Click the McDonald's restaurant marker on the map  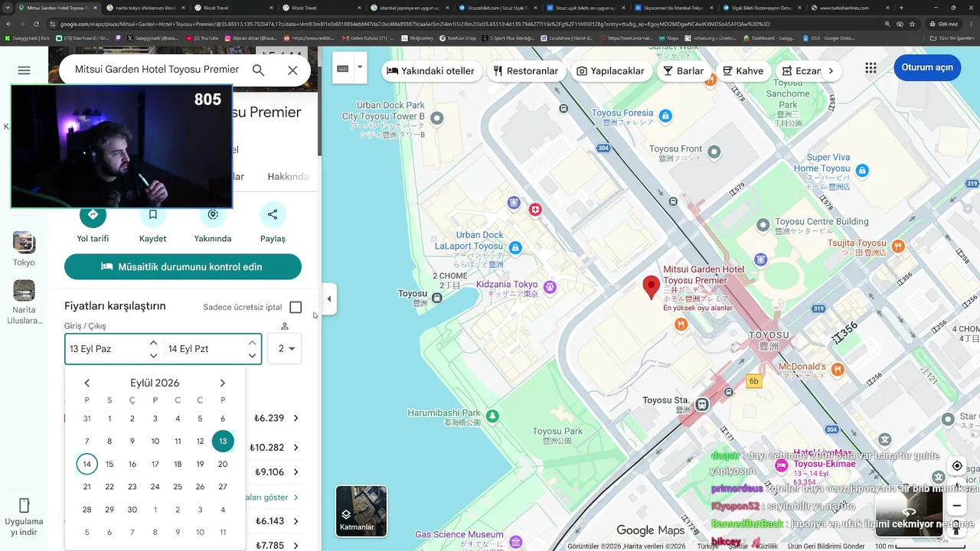[x=838, y=369]
